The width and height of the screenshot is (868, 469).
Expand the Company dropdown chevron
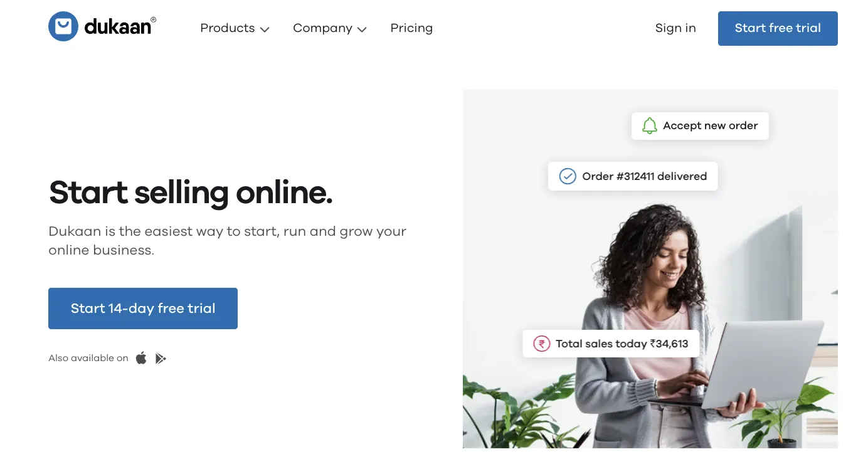(362, 29)
